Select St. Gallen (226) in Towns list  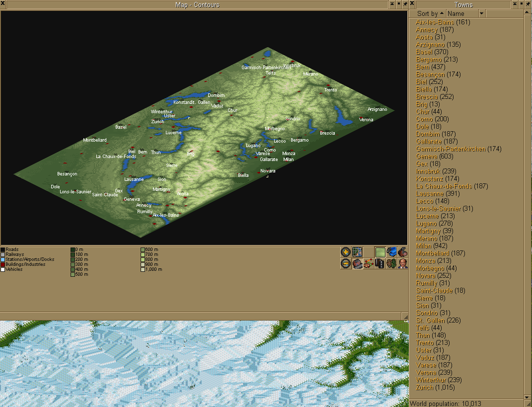[x=438, y=321]
